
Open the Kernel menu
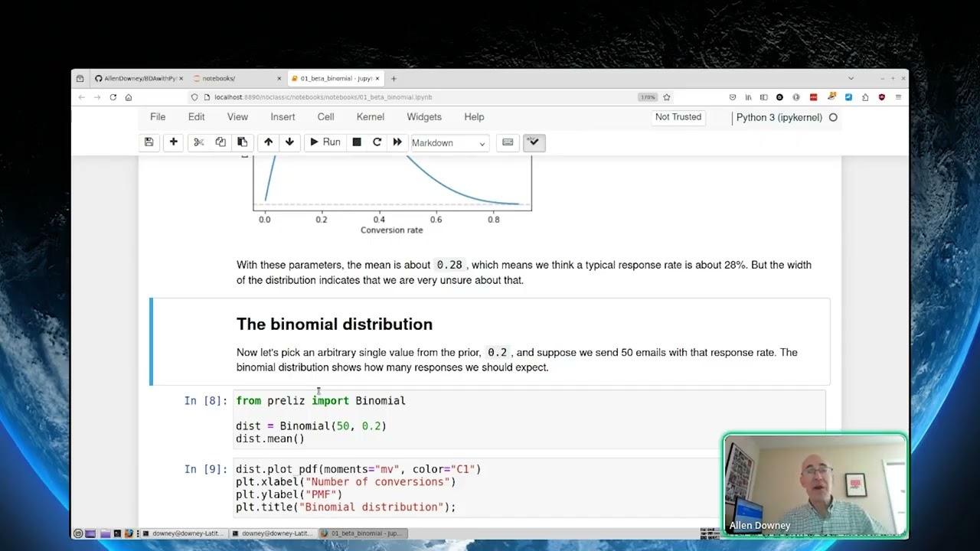tap(370, 117)
